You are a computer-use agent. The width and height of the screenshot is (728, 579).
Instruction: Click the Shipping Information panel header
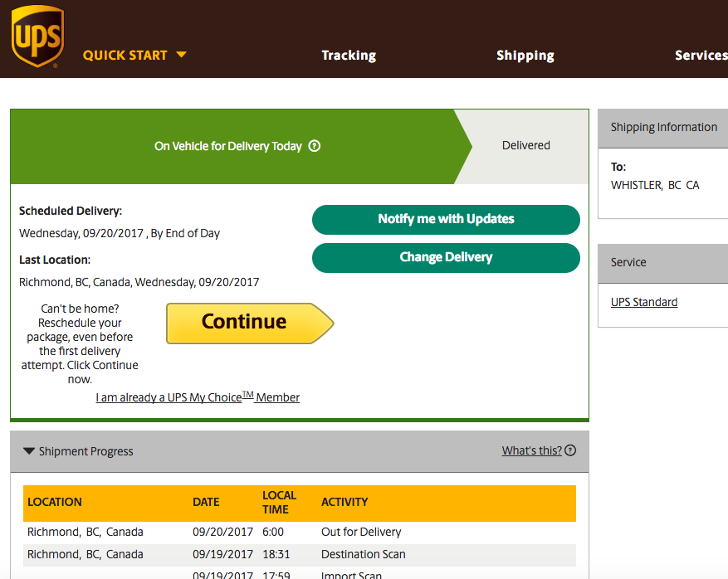[663, 129]
